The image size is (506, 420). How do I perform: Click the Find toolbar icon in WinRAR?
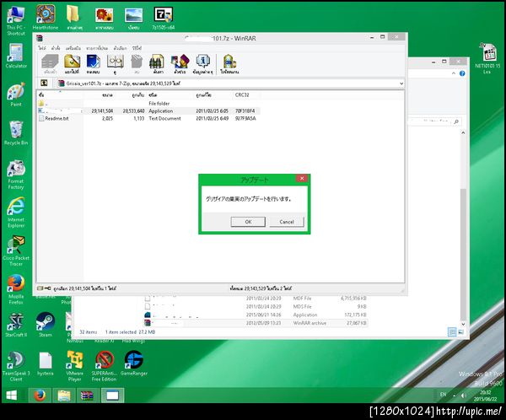click(x=158, y=64)
